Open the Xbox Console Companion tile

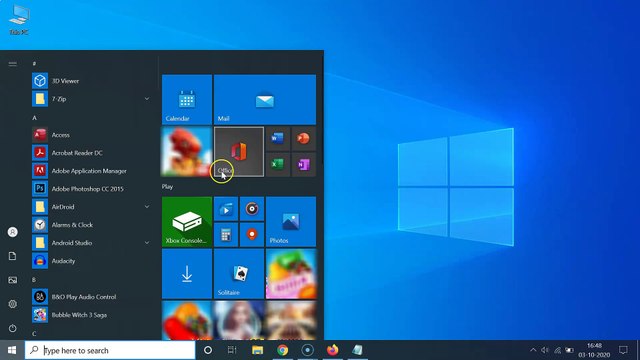pos(187,222)
